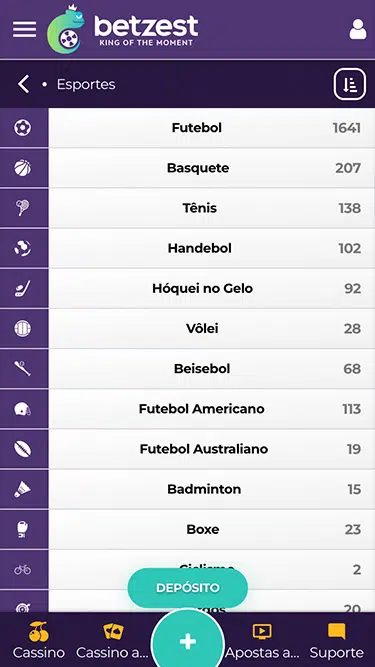Tap the boxing glove icon
375x667 pixels.
coord(23,529)
